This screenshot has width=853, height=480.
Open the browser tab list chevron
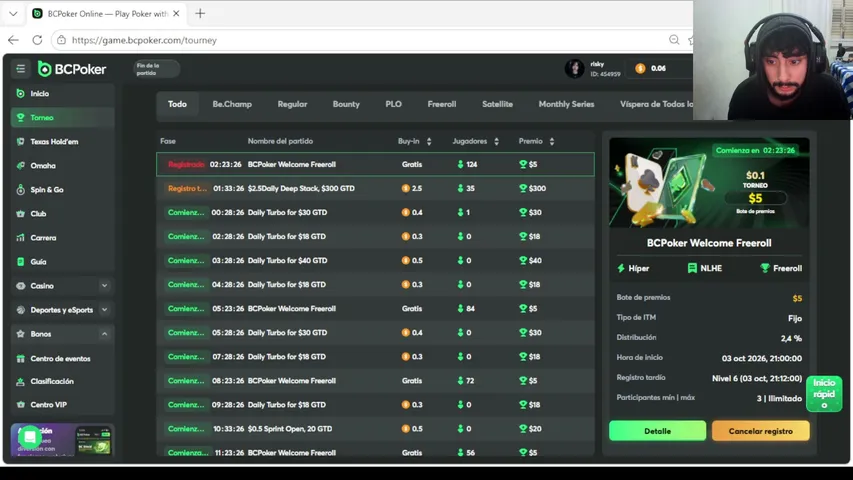pyautogui.click(x=13, y=14)
